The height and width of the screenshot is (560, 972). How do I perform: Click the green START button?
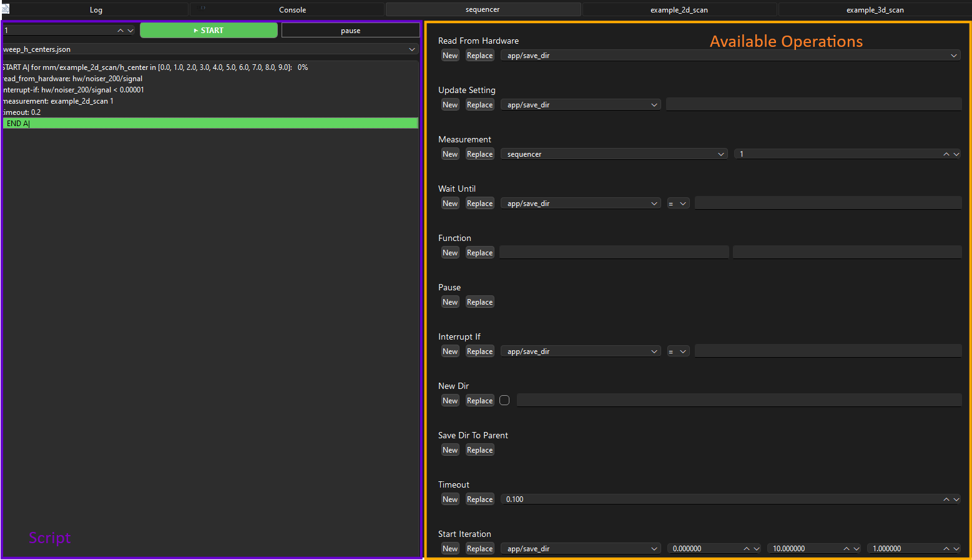pos(209,30)
